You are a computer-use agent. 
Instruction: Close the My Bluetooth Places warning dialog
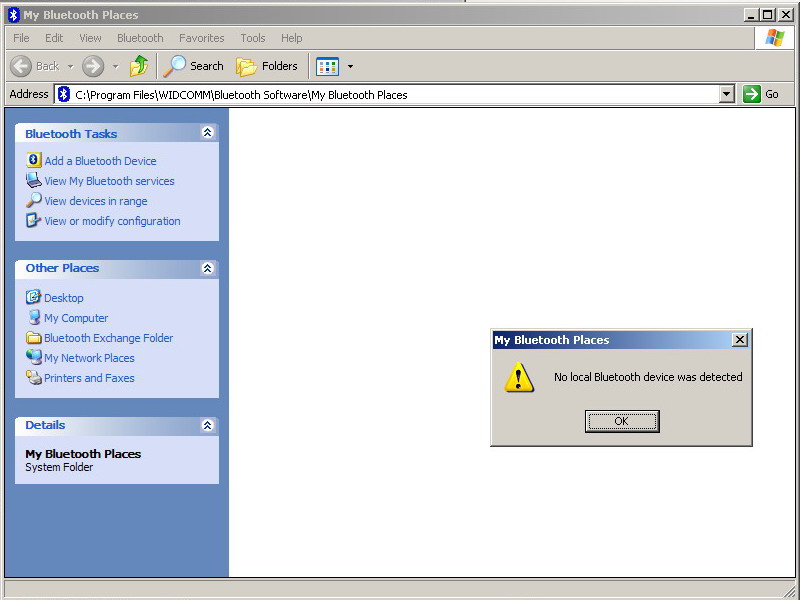739,340
